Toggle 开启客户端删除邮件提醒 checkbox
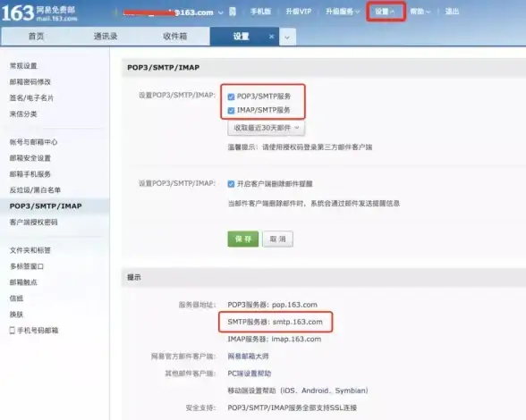Image resolution: width=526 pixels, height=420 pixels. 231,184
